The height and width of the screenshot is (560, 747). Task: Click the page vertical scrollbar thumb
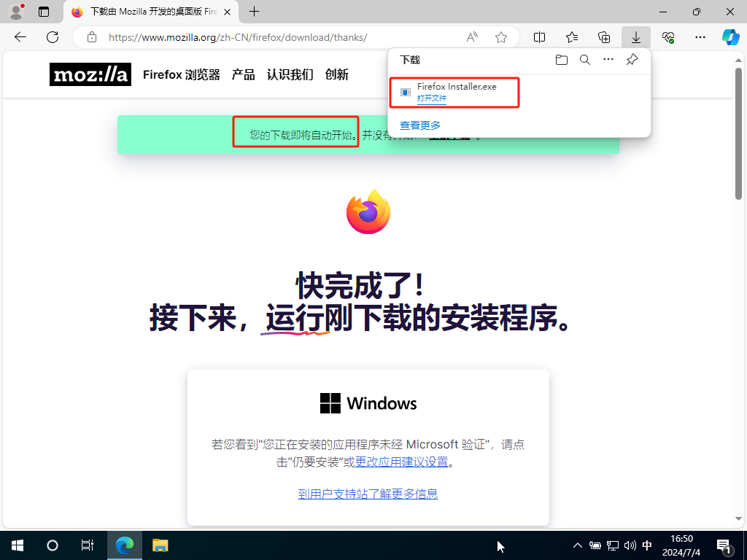pyautogui.click(x=738, y=133)
